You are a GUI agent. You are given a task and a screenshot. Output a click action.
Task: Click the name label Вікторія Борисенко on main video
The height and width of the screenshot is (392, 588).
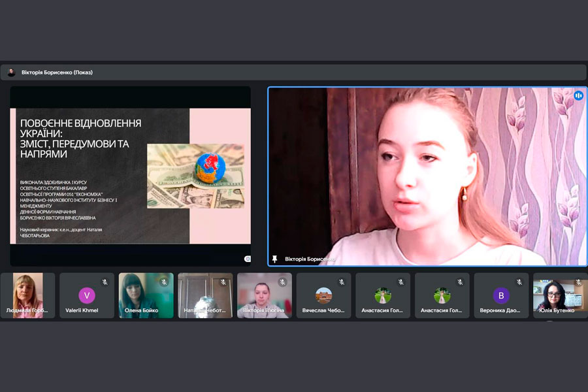pos(310,259)
